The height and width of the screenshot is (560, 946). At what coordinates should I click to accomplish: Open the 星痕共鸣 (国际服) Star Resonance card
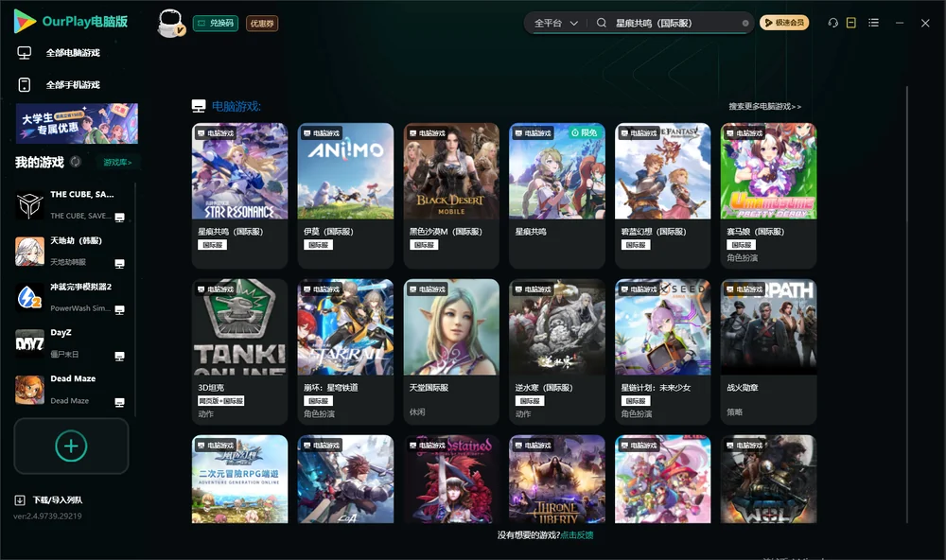click(239, 196)
